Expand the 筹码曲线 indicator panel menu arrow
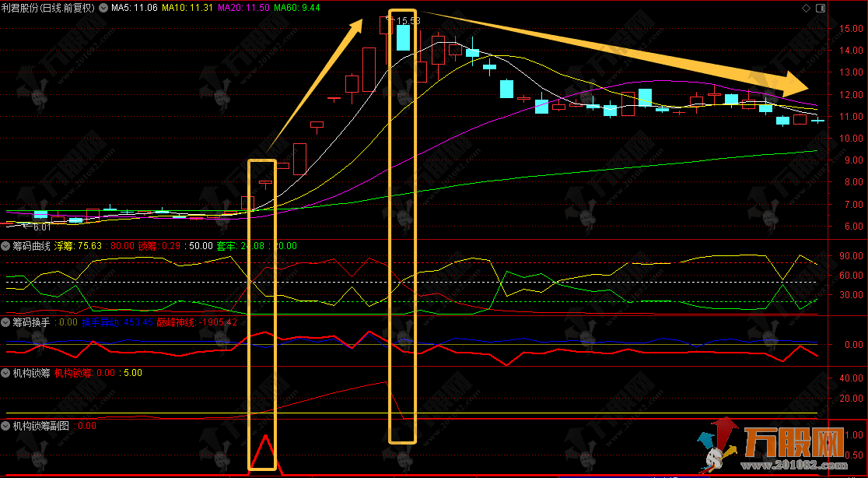This screenshot has width=868, height=478. (6, 245)
